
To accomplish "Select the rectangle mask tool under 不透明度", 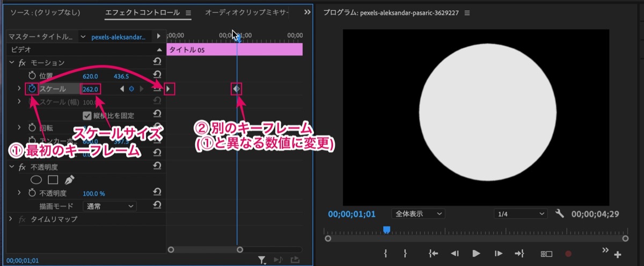I will tap(53, 179).
